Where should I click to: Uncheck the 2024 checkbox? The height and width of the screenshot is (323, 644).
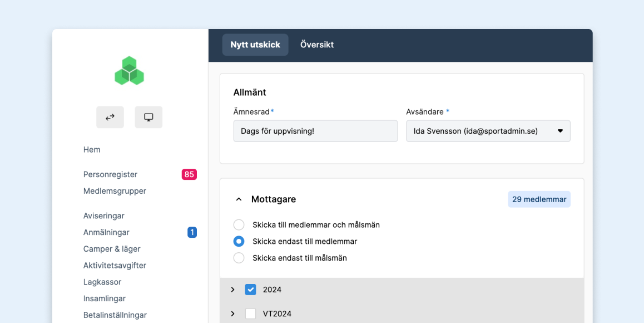[x=250, y=290]
